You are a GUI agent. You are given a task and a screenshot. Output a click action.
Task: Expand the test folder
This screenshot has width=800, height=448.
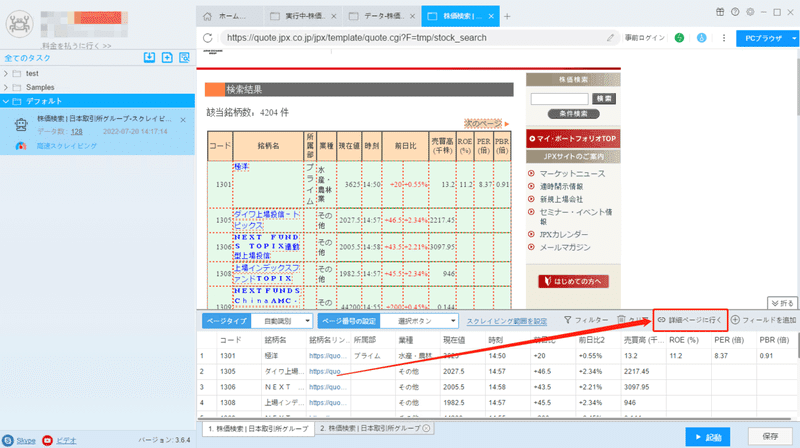pyautogui.click(x=6, y=73)
